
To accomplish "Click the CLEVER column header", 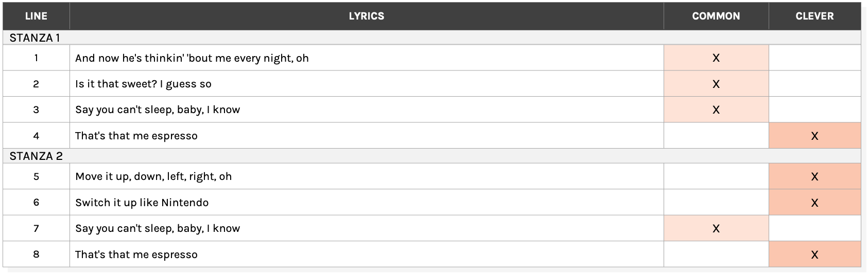I will (x=814, y=16).
